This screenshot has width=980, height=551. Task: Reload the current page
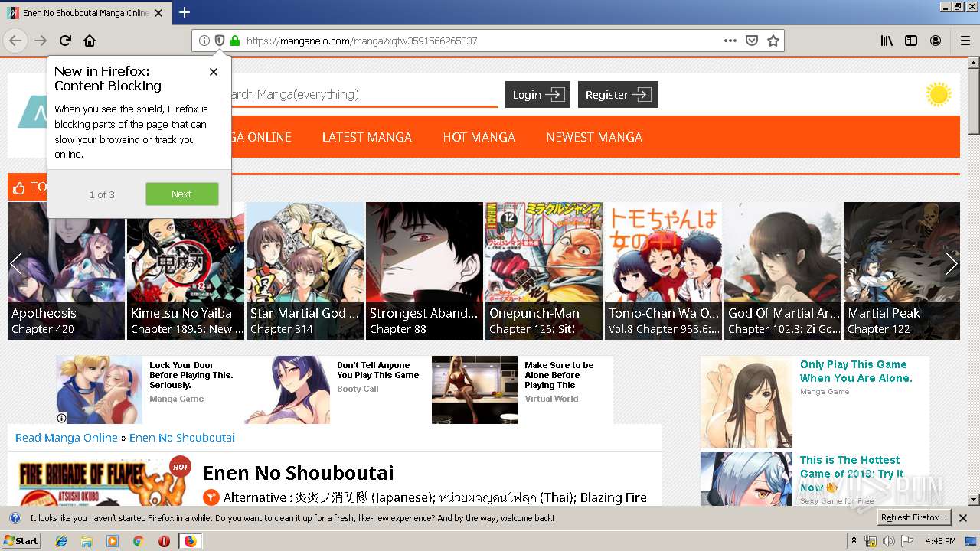[65, 41]
